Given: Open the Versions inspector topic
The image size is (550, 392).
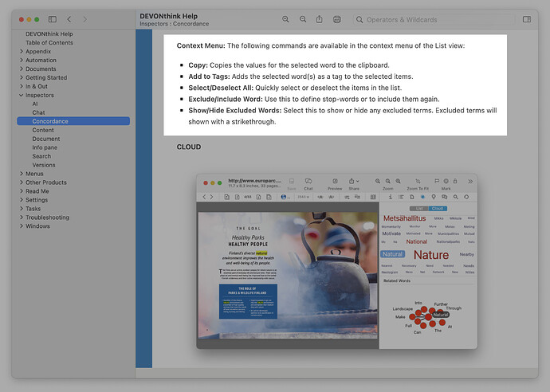Looking at the screenshot, I should click(x=44, y=165).
